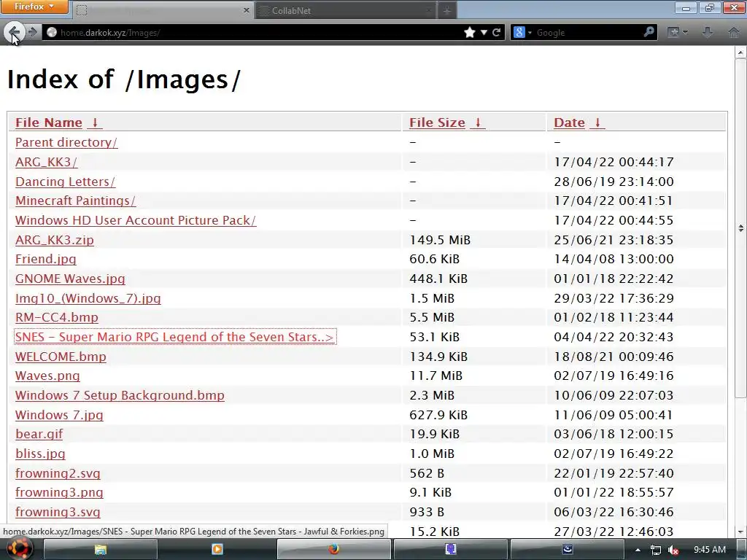
Task: Open Windows 7 Setup Background.bmp
Action: tap(120, 395)
